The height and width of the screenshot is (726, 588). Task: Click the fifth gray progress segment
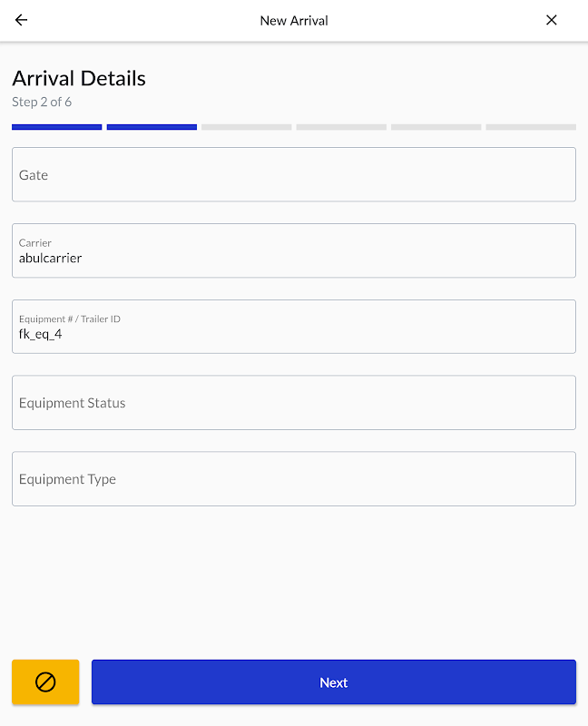pyautogui.click(x=436, y=127)
